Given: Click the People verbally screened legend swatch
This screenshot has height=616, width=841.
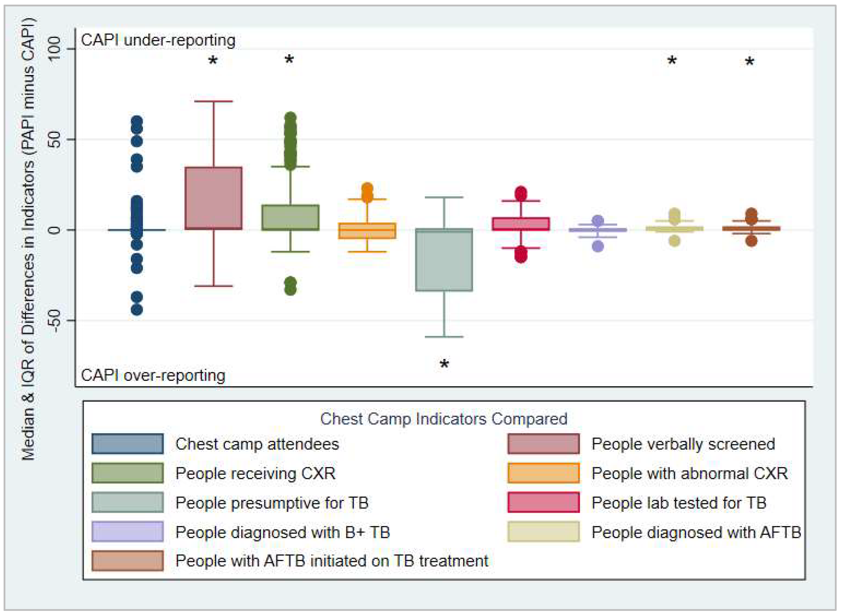Looking at the screenshot, I should (543, 444).
